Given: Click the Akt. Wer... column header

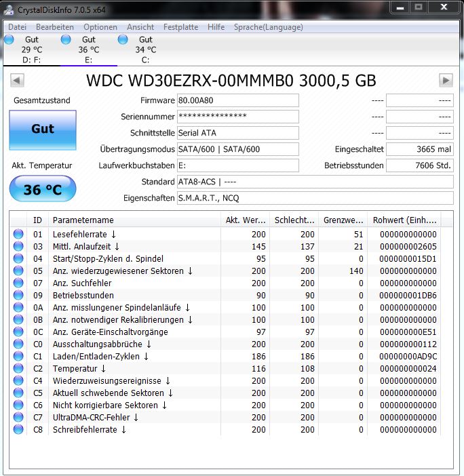Looking at the screenshot, I should coord(246,220).
